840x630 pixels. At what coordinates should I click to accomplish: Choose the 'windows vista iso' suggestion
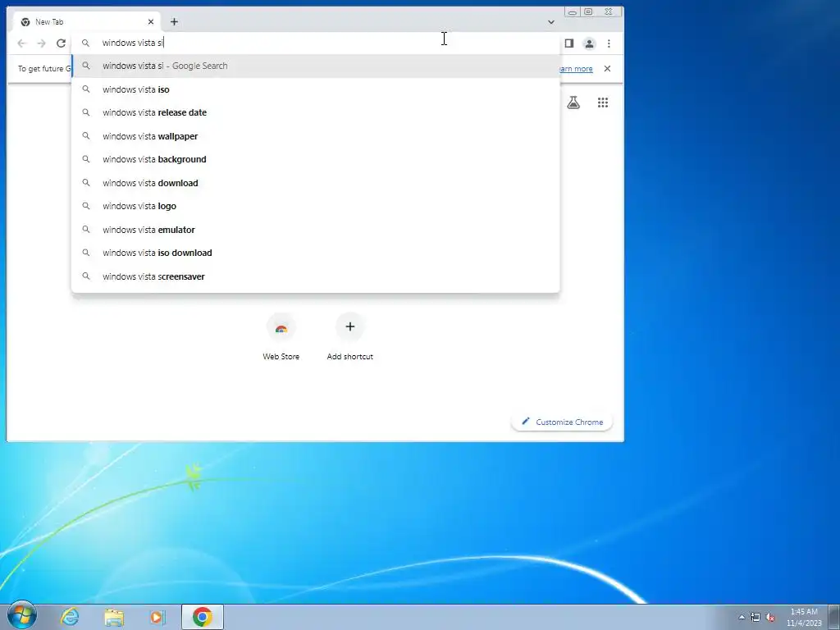tap(316, 89)
